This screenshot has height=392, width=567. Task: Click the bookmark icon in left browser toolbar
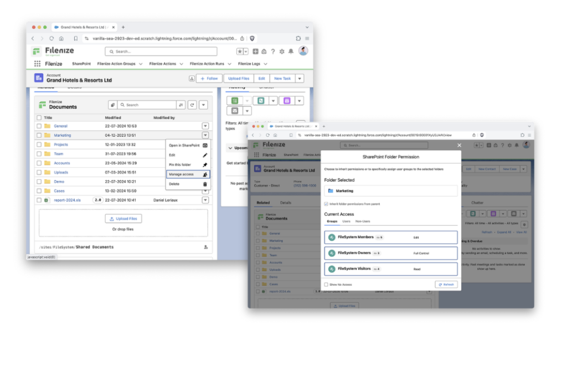[x=75, y=38]
